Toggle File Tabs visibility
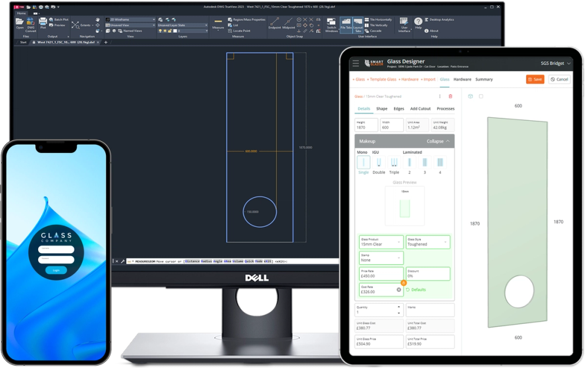The width and height of the screenshot is (588, 368). 346,24
